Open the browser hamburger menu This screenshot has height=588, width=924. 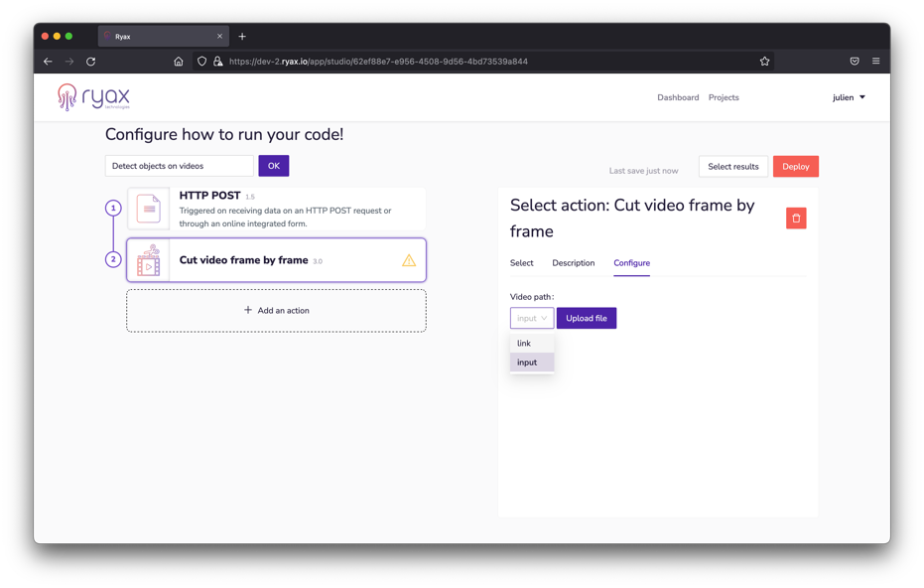tap(875, 62)
